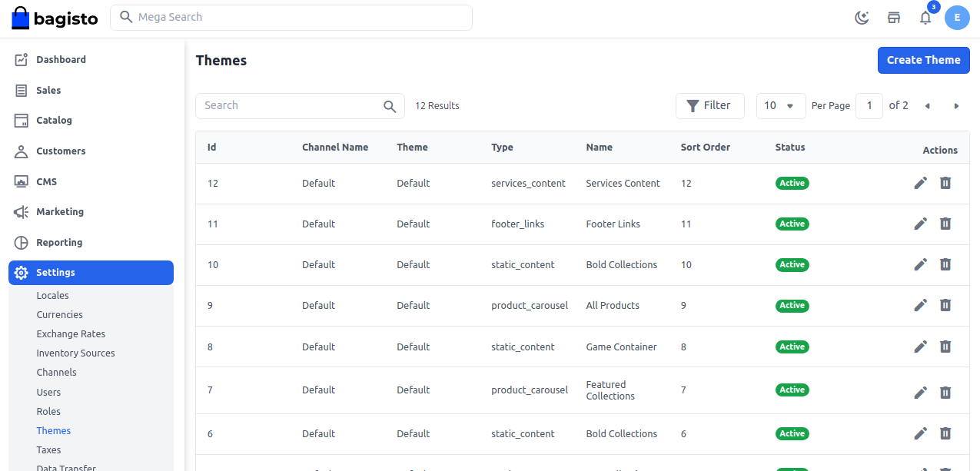The height and width of the screenshot is (471, 980).
Task: Open Channels submenu item
Action: (x=56, y=372)
